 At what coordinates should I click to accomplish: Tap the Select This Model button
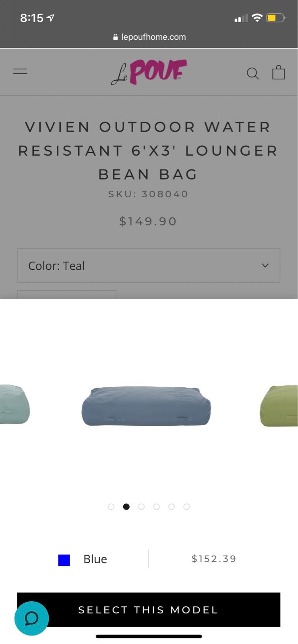pos(149,610)
